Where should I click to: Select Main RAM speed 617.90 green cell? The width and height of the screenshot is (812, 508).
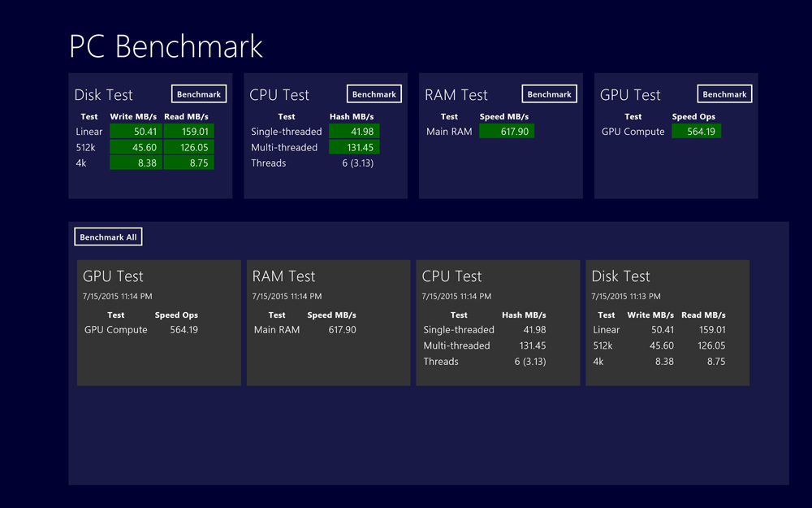point(507,132)
